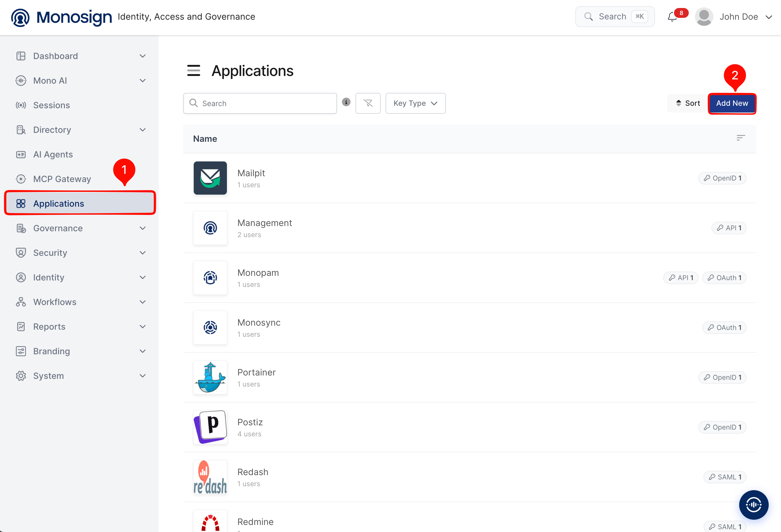
Task: Click the OAuth 1 badge on Monopam
Action: 724,278
